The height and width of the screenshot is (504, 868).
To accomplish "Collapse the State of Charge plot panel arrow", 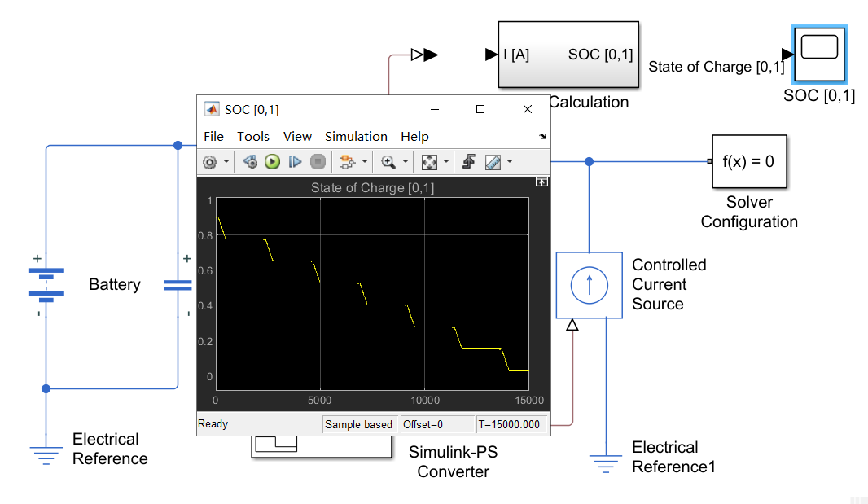I will tap(541, 181).
